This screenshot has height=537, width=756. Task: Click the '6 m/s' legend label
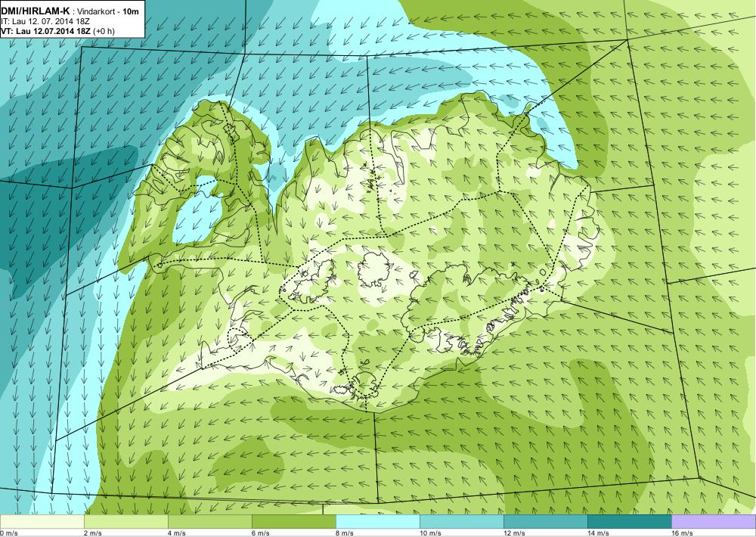(x=261, y=533)
